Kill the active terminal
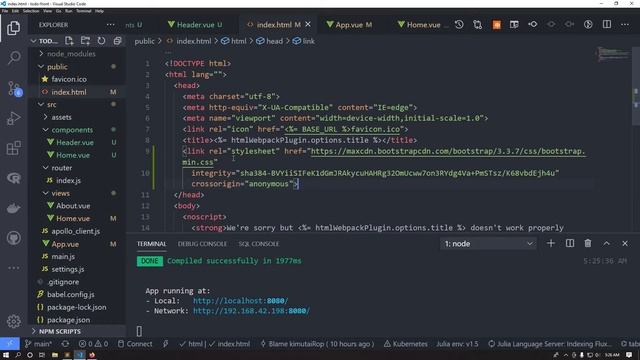This screenshot has width=640, height=360. [x=588, y=243]
